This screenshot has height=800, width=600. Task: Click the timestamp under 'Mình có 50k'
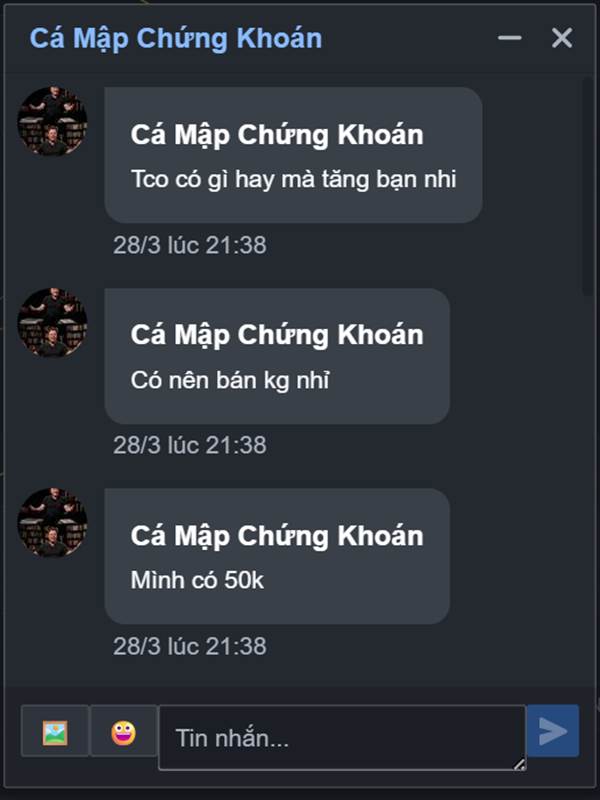(x=190, y=646)
